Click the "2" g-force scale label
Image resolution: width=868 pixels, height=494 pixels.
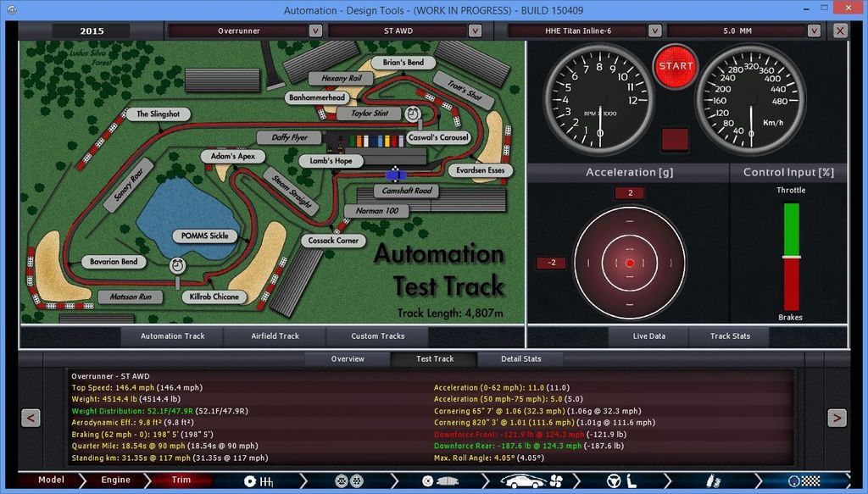(x=630, y=193)
